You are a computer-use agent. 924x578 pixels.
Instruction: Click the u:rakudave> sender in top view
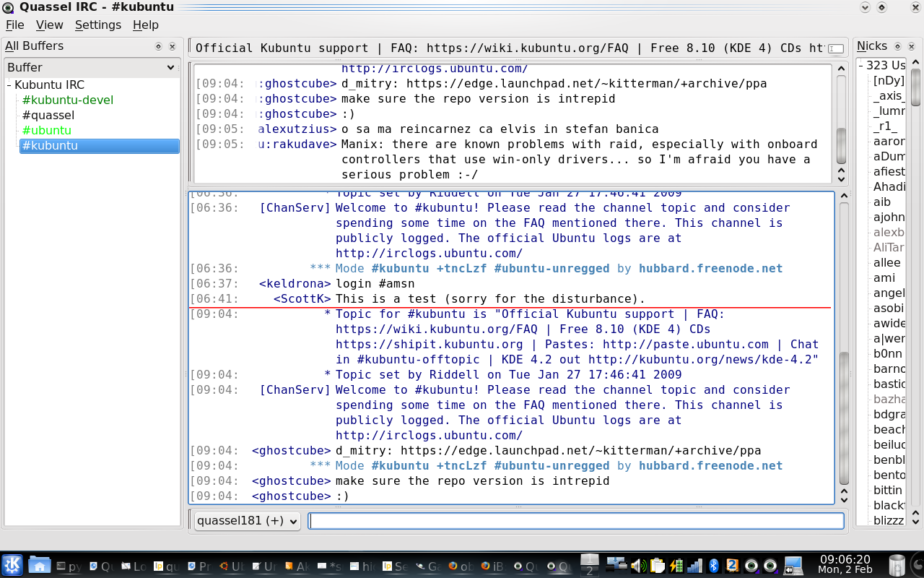pyautogui.click(x=298, y=144)
